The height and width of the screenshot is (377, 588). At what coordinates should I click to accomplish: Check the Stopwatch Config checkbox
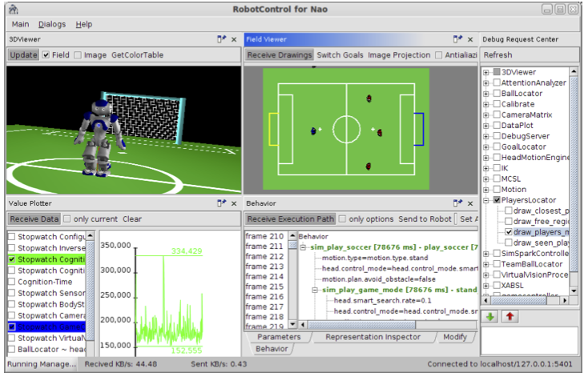click(12, 237)
